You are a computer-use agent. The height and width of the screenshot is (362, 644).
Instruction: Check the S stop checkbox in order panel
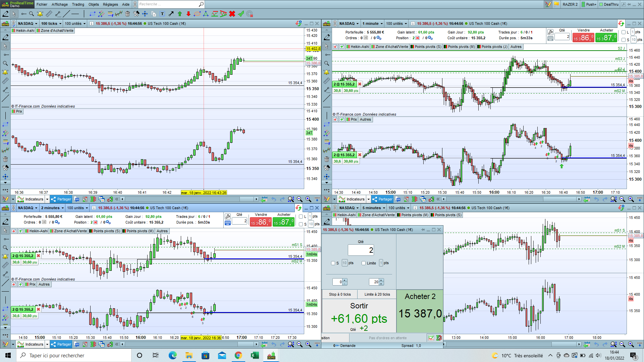point(333,263)
